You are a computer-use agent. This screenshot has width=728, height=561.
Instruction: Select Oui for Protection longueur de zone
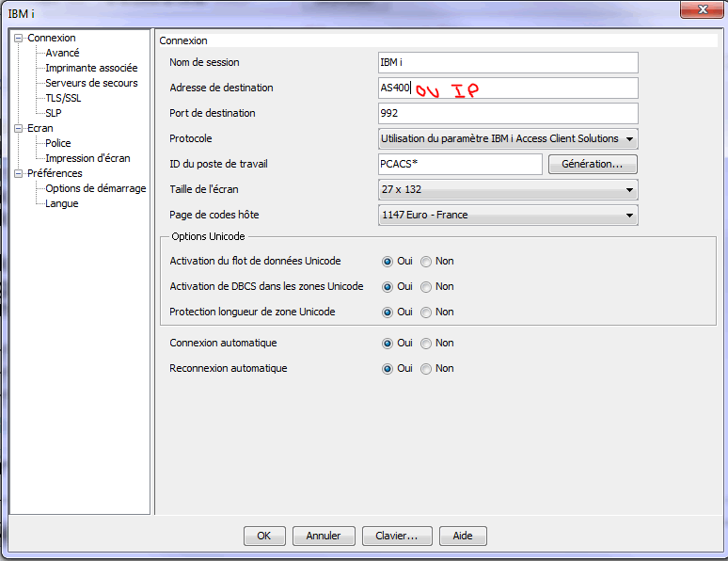tap(388, 313)
